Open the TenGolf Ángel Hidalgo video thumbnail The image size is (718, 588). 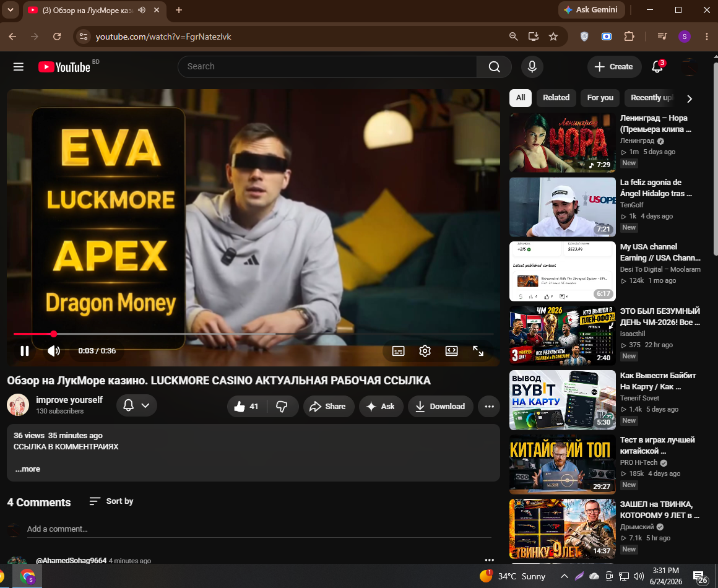coord(562,207)
